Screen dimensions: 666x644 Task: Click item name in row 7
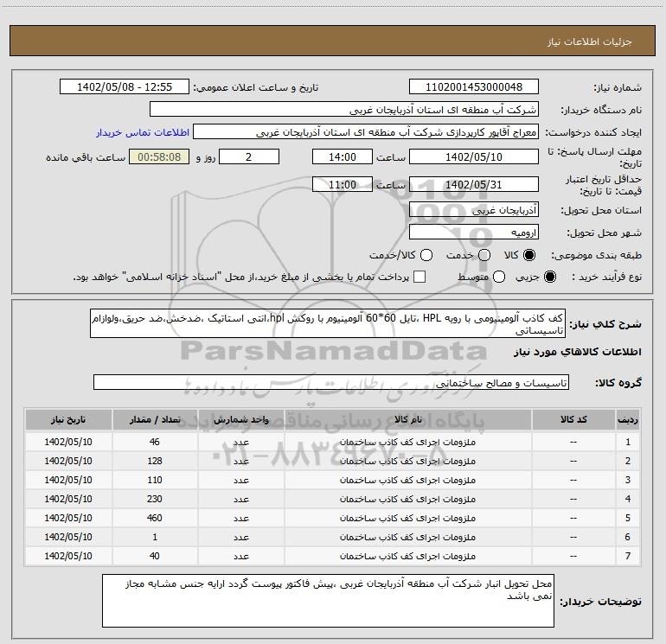coord(407,556)
